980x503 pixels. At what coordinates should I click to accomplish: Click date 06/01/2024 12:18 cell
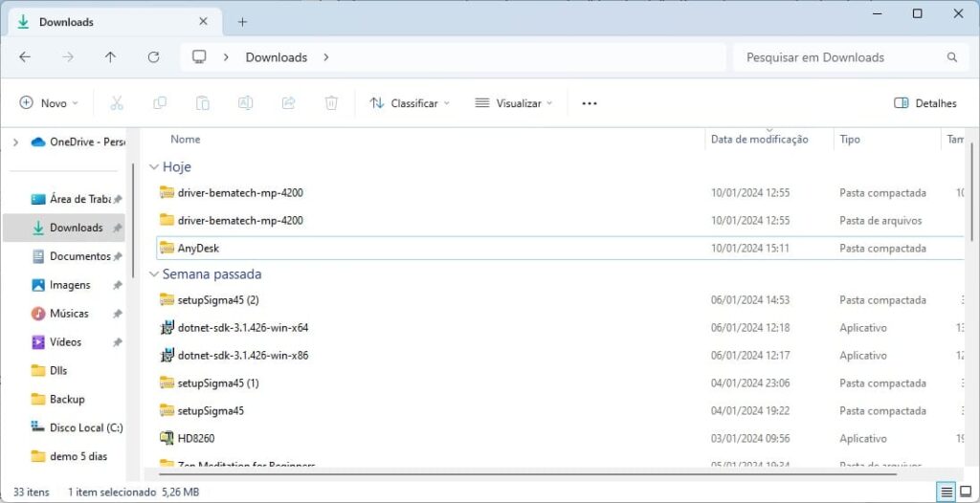pos(750,327)
